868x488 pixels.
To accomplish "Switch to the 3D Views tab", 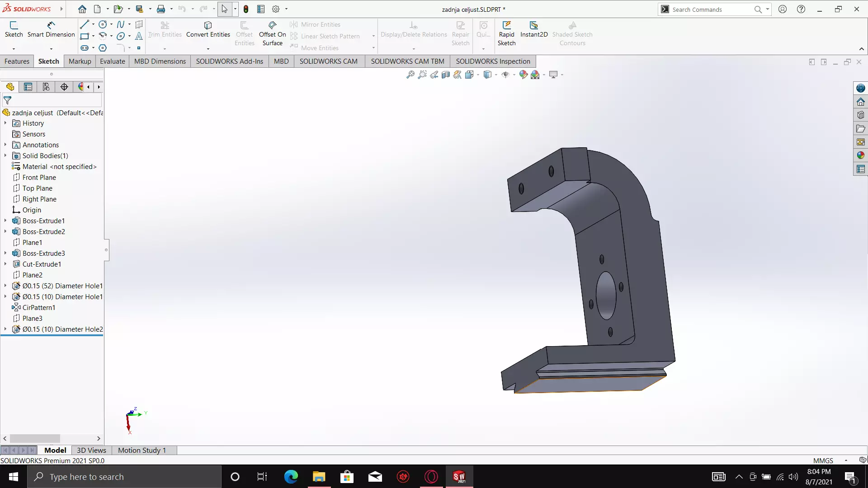I will tap(91, 450).
